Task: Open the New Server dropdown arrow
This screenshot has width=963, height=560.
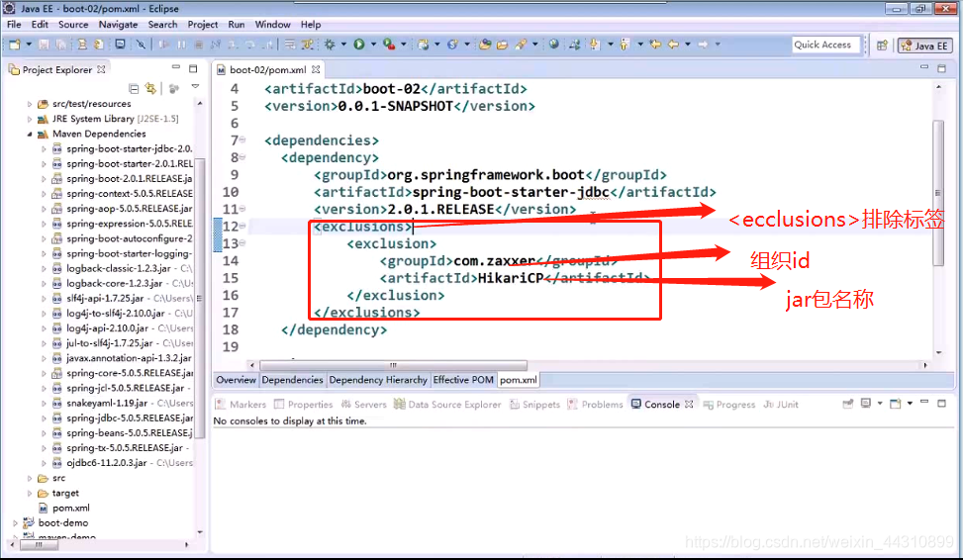Action: pyautogui.click(x=436, y=45)
